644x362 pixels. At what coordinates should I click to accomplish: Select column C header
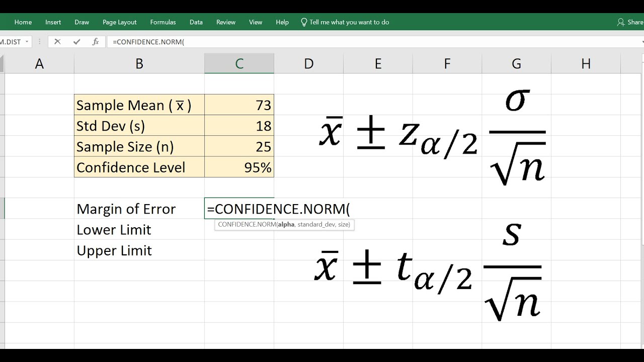(x=239, y=63)
